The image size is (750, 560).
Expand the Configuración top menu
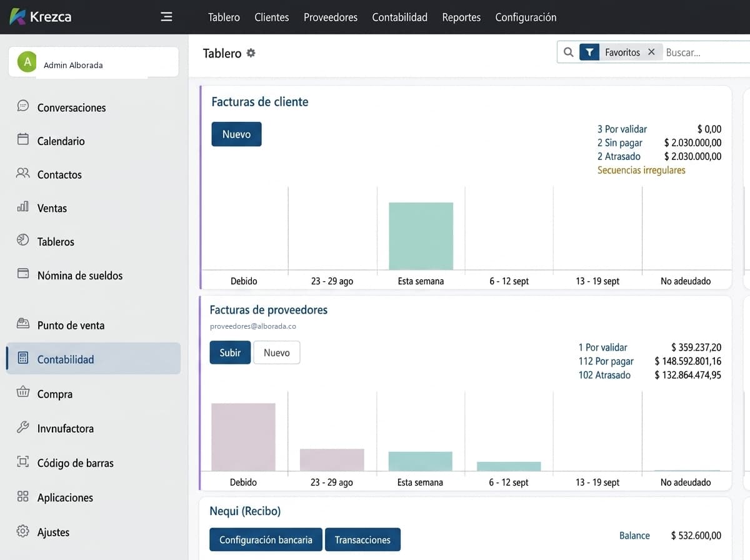click(x=526, y=17)
